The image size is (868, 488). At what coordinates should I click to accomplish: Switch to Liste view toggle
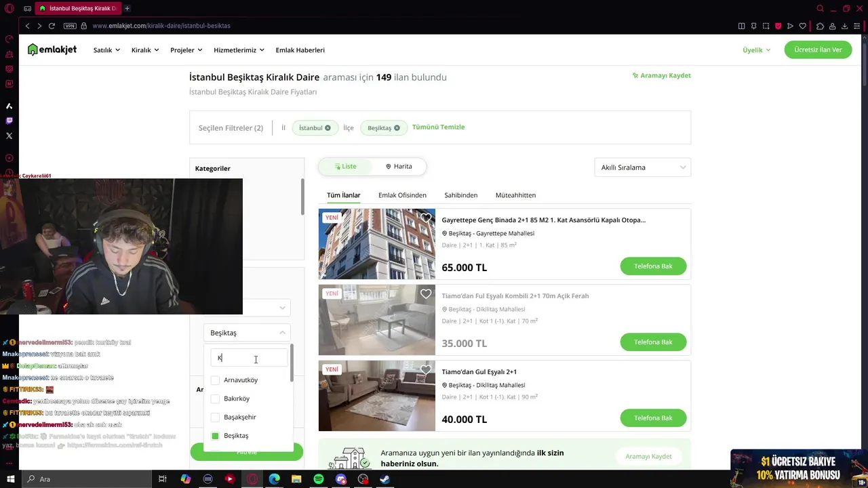coord(346,166)
